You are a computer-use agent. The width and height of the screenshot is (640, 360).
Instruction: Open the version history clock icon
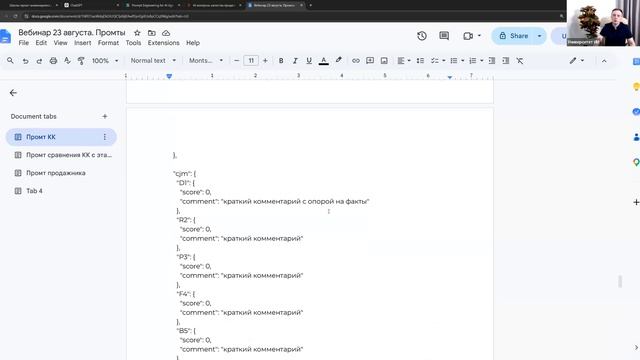pos(422,36)
